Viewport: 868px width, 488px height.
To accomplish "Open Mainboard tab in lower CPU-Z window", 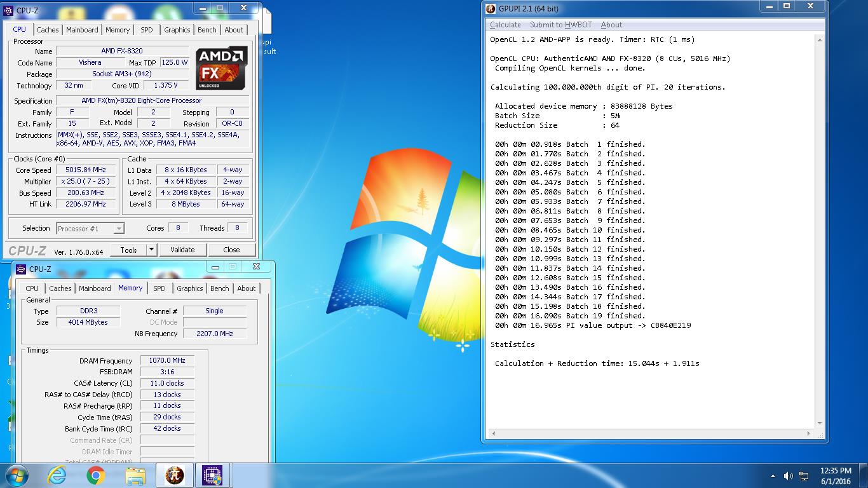I will (x=95, y=288).
